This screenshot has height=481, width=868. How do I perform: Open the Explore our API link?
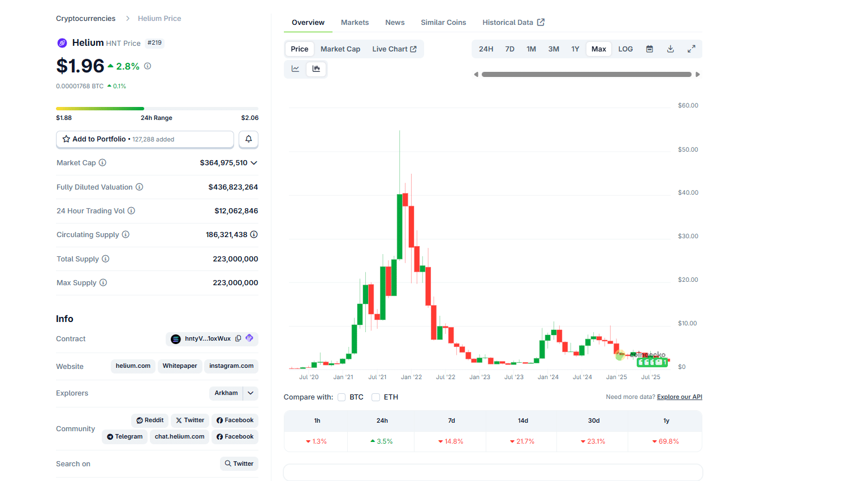(x=679, y=397)
